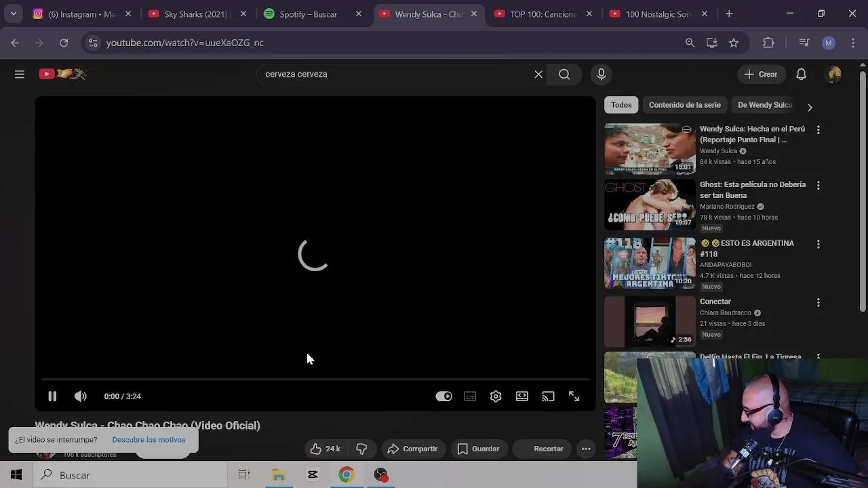
Task: Switch to Spotify – Buscar tab
Action: [313, 14]
